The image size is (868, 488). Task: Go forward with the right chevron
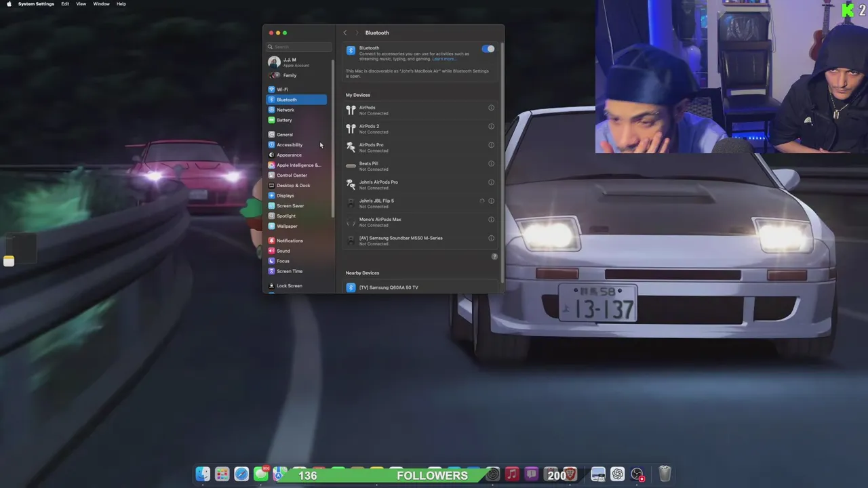click(357, 33)
